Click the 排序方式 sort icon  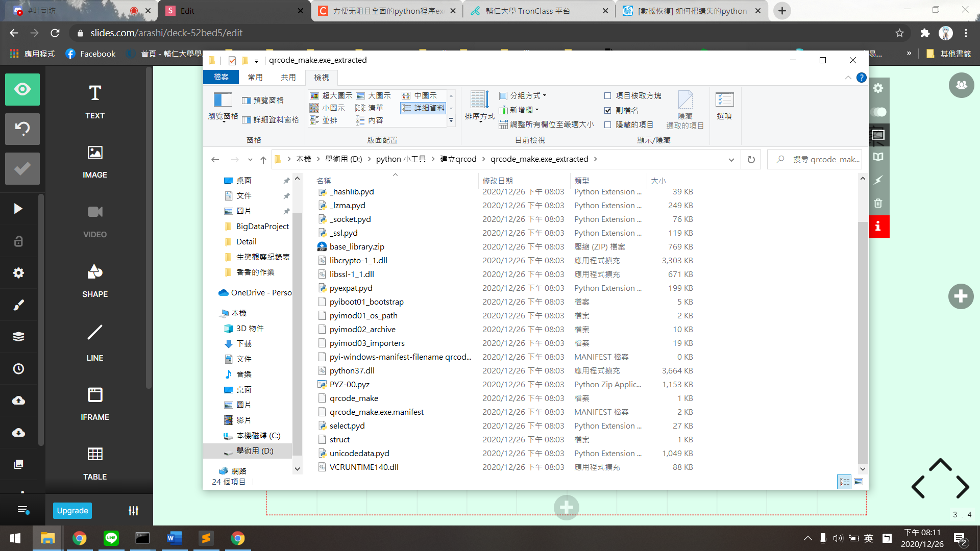[x=479, y=106]
